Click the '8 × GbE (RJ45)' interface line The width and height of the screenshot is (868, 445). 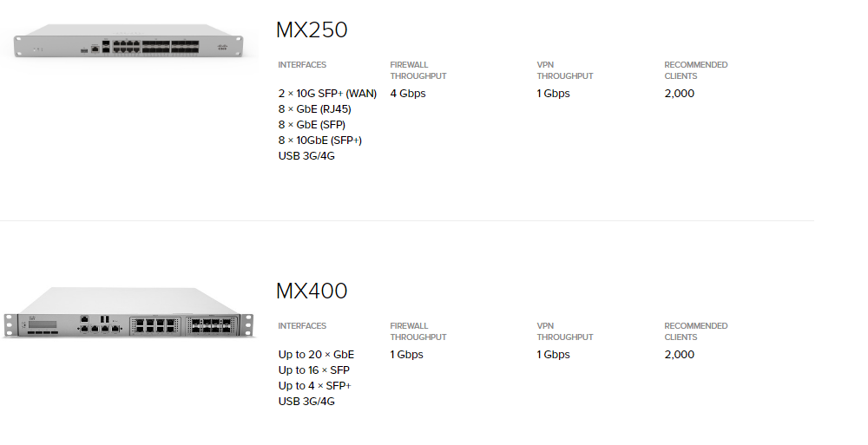[x=314, y=109]
